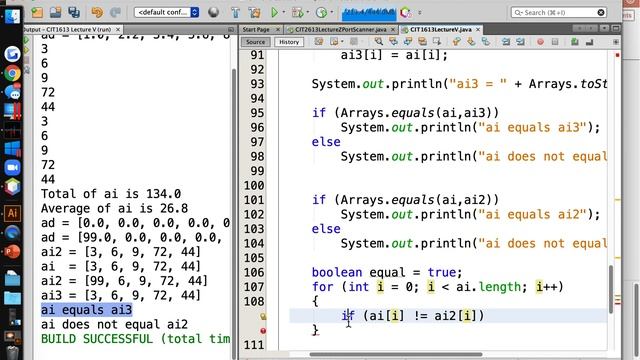Click the editor vertical scrollbar thumb
The height and width of the screenshot is (360, 640).
click(x=611, y=290)
